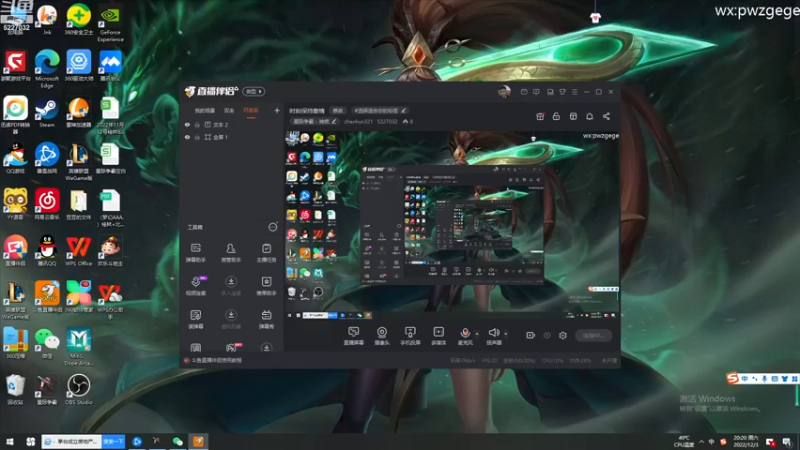Open the 视频连麦 tool

point(195,285)
